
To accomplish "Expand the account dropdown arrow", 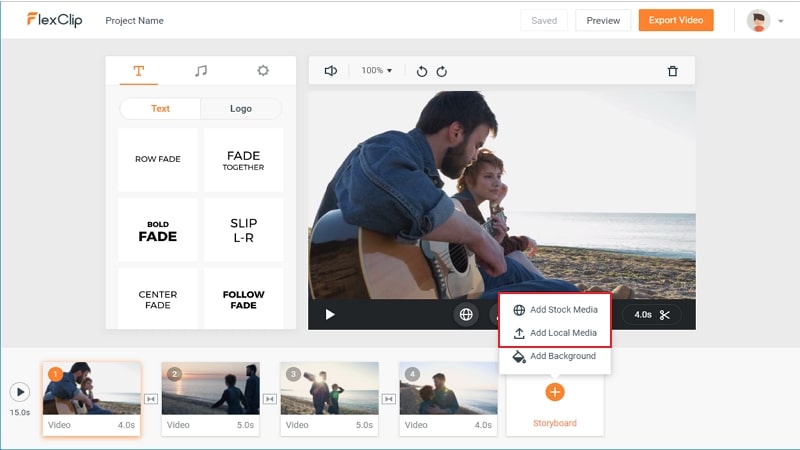I will pos(781,21).
